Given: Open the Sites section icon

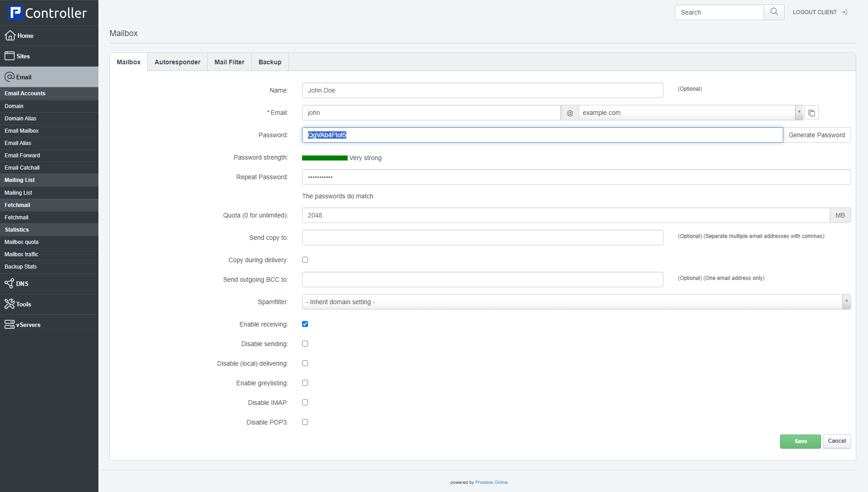Looking at the screenshot, I should [10, 56].
